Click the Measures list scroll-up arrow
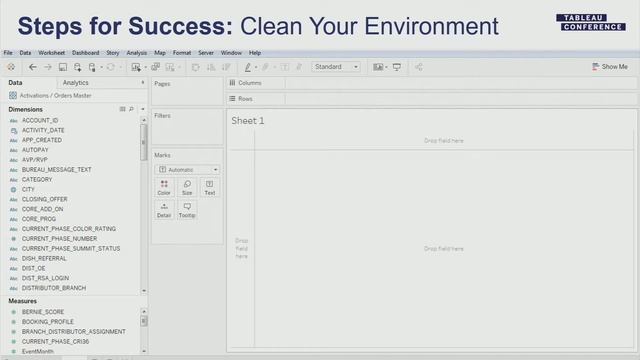640x360 pixels. 144,311
